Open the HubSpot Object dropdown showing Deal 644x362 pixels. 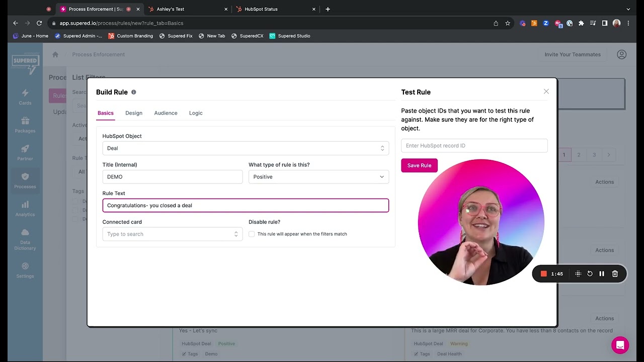coord(246,148)
